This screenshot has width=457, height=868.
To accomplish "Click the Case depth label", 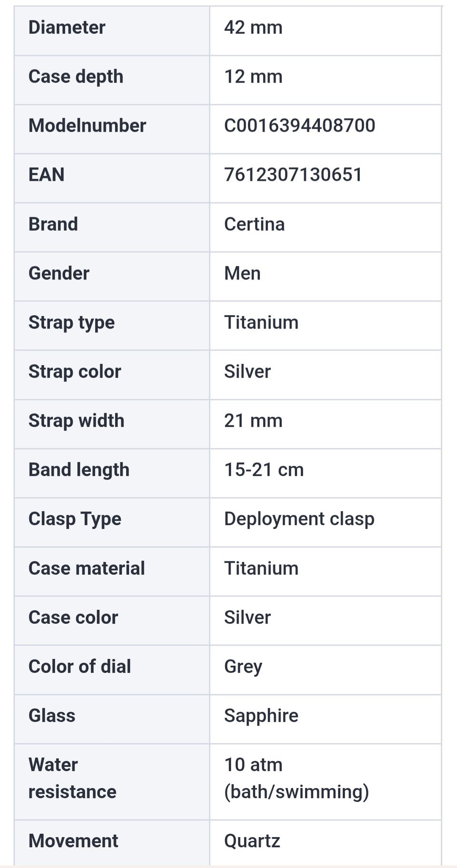I will [76, 76].
